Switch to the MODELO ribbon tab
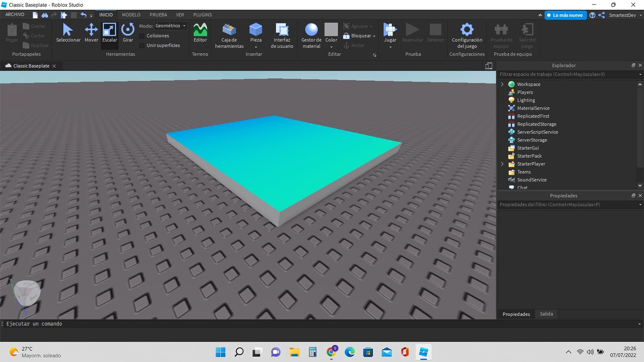The width and height of the screenshot is (644, 362). pyautogui.click(x=131, y=14)
